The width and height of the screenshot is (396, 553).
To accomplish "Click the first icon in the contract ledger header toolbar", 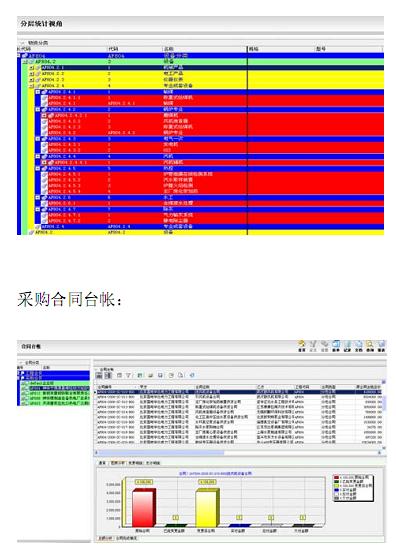I will pos(301,344).
